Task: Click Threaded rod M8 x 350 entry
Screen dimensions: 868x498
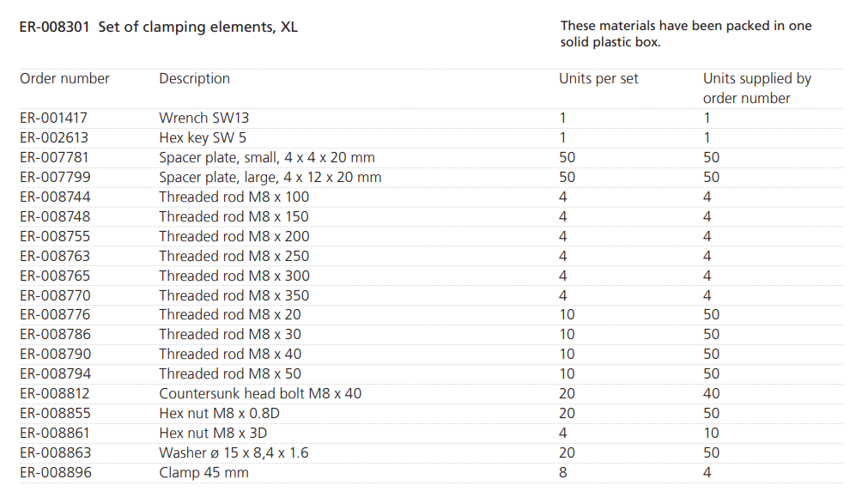Action: 234,295
